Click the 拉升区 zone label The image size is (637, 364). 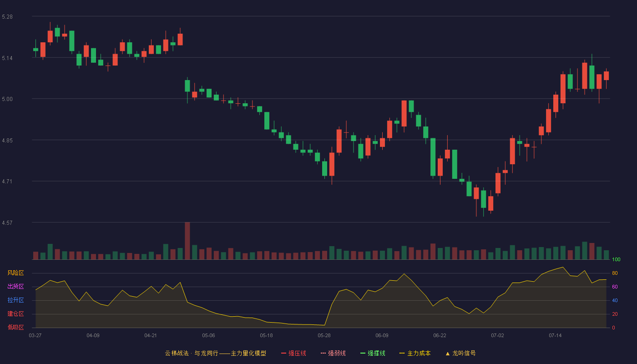15,300
